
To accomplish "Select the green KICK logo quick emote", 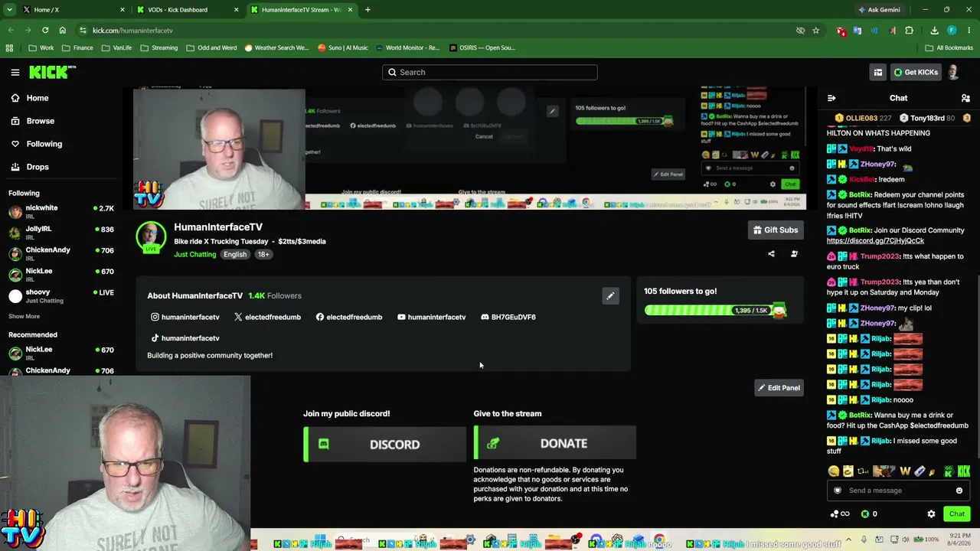I will point(964,471).
